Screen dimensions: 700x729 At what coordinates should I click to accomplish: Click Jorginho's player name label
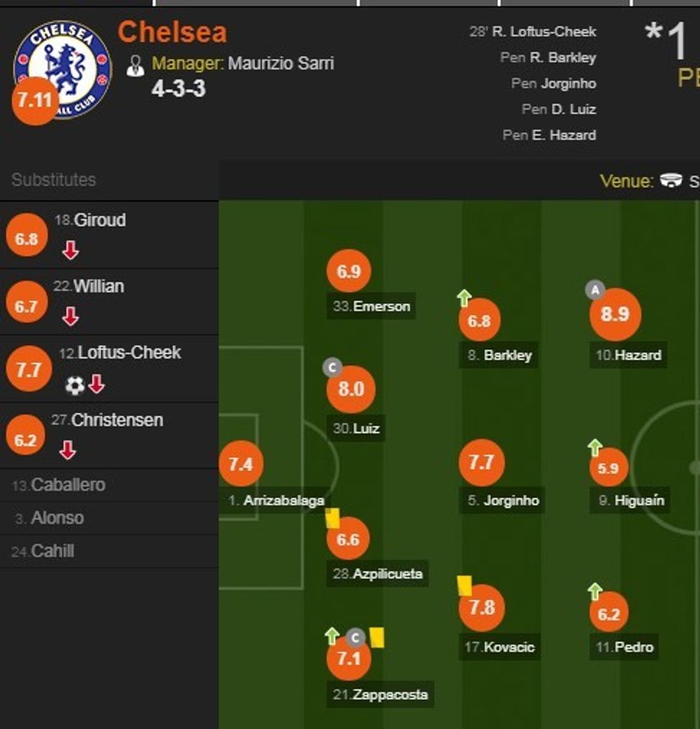[511, 500]
